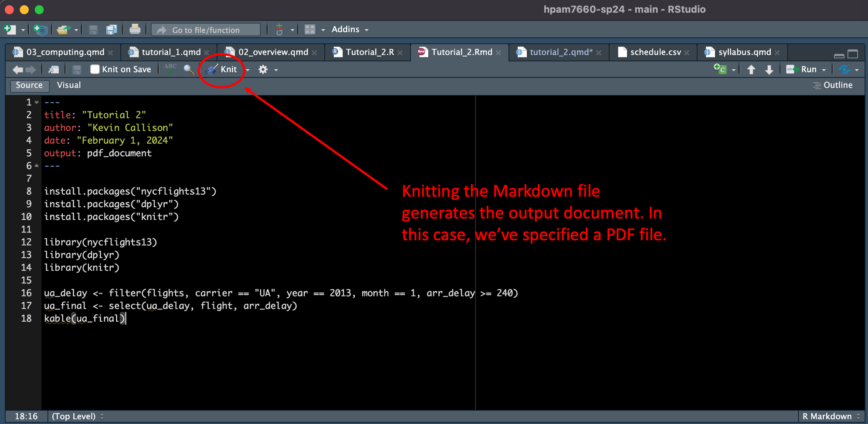Click the editor toolbar save icon
Image resolution: width=868 pixels, height=424 pixels.
[77, 70]
